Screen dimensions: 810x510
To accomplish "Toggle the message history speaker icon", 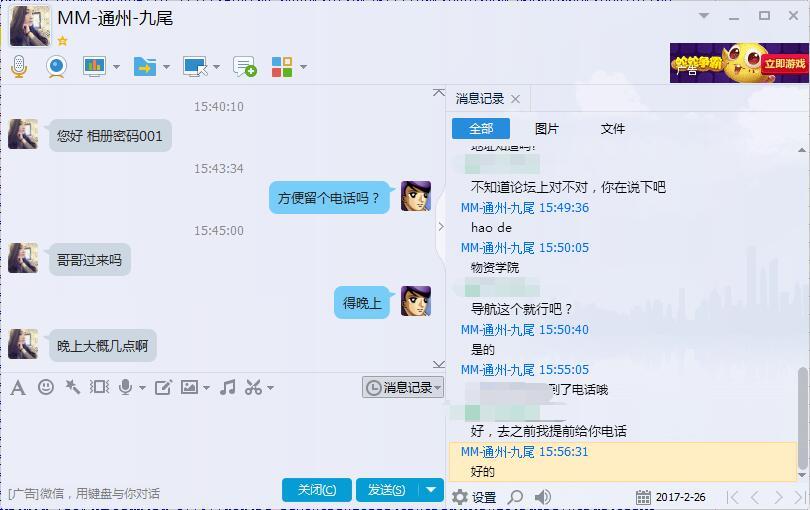I will pyautogui.click(x=542, y=497).
